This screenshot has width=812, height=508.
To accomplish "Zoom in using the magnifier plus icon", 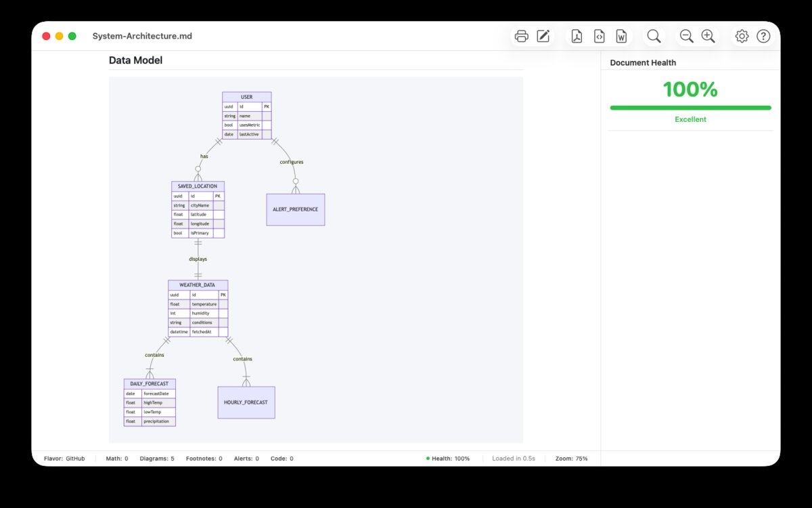I will pos(708,36).
